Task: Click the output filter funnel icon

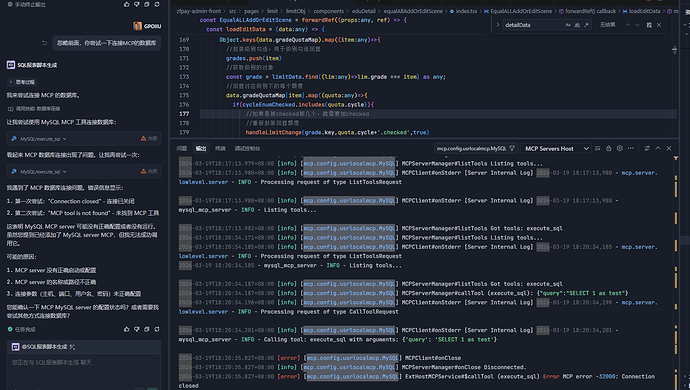Action: click(512, 148)
